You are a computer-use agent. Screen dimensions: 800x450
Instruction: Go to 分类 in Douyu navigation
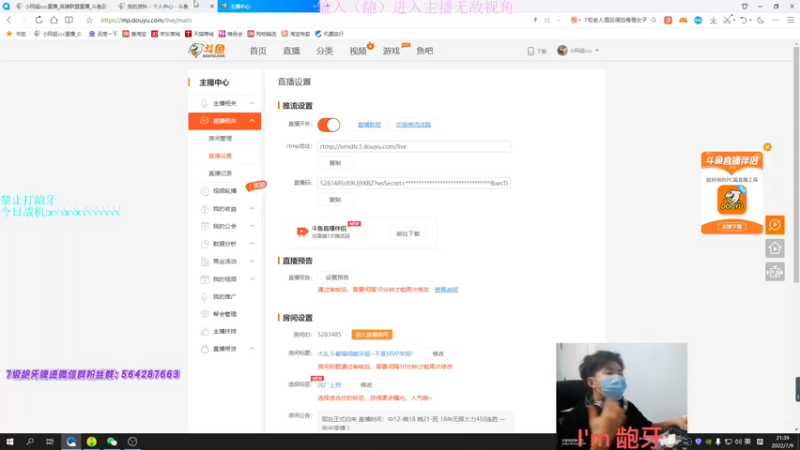324,51
